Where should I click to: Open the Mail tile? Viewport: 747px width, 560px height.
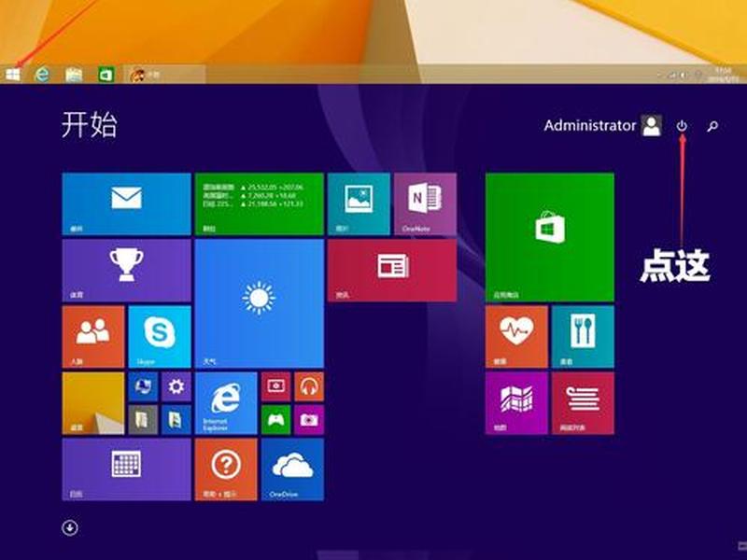[x=127, y=203]
